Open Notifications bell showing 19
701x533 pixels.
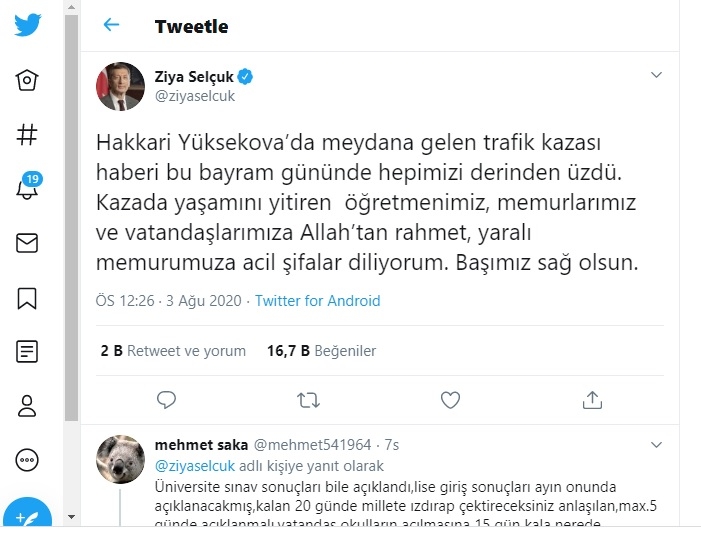pos(27,189)
